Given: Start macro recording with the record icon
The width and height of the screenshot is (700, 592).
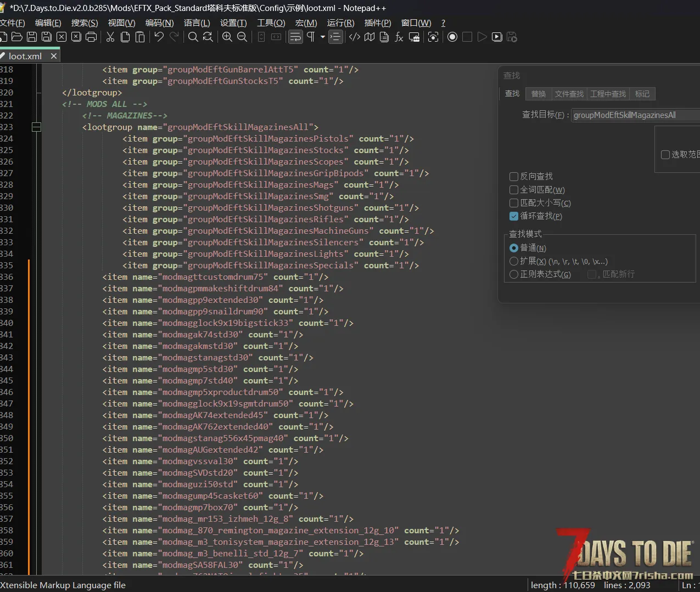Looking at the screenshot, I should coord(452,37).
